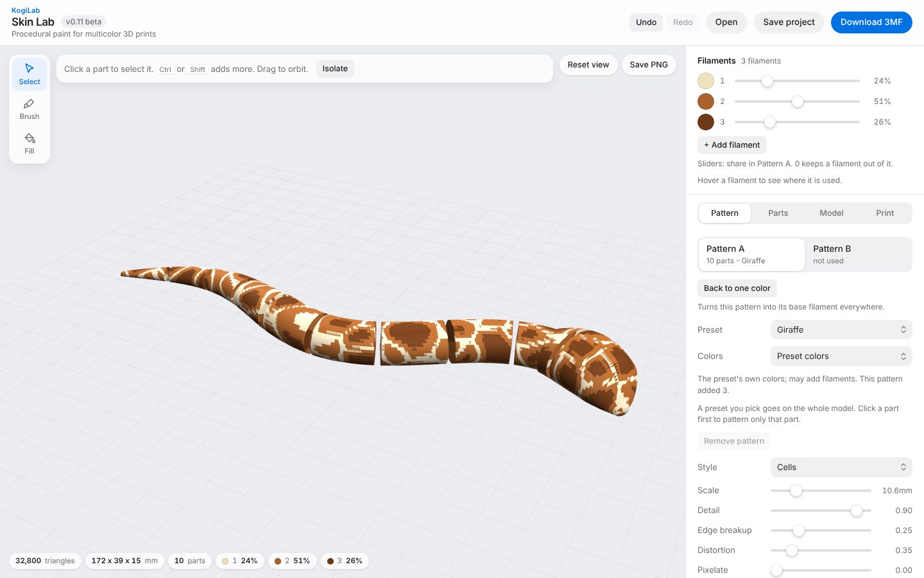Viewport: 924px width, 578px height.
Task: Open the Print tab
Action: pyautogui.click(x=885, y=213)
